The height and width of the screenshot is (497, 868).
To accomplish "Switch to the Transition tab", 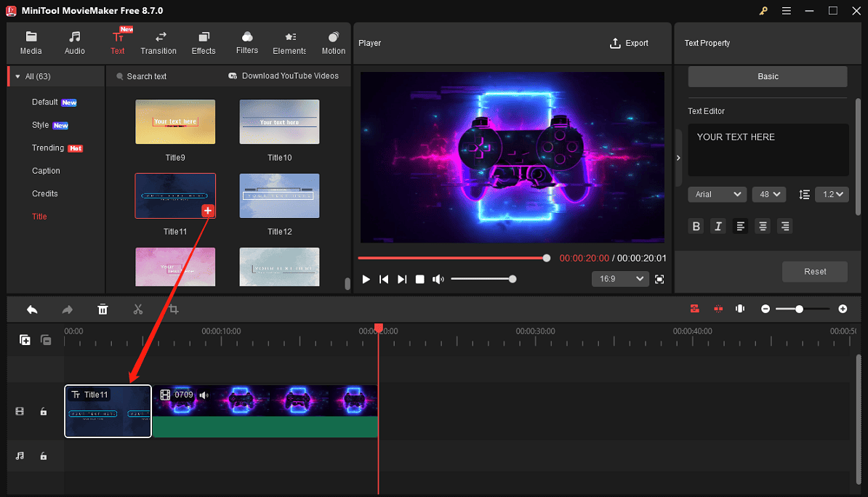I will pyautogui.click(x=158, y=43).
